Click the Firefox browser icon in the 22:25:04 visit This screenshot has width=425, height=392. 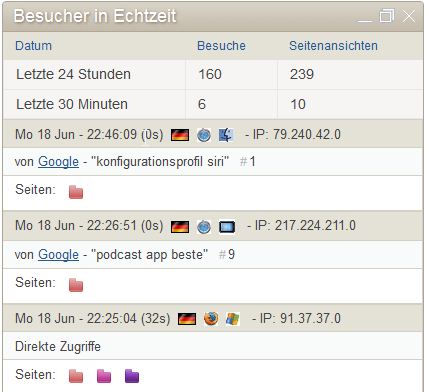point(211,319)
